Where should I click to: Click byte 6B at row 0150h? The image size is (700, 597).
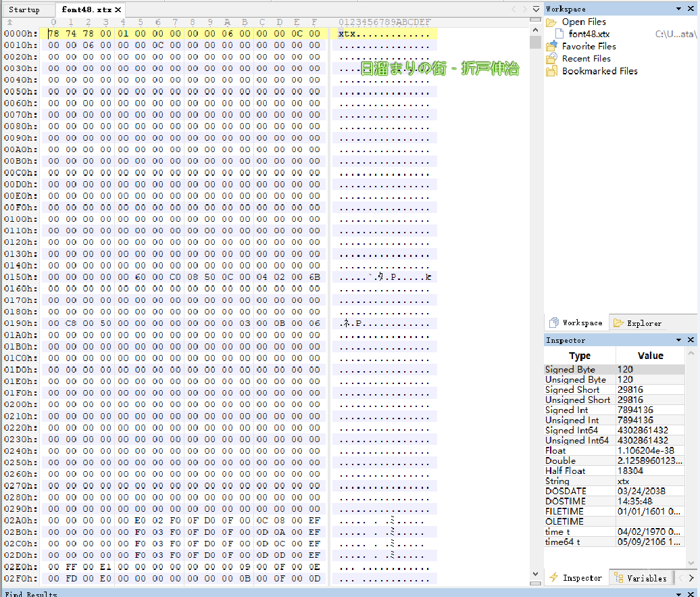pos(314,277)
